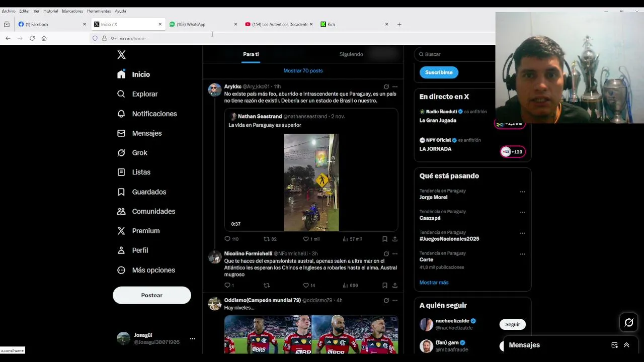Open floating Grok button
Screen dimensions: 644x362
[x=629, y=323]
